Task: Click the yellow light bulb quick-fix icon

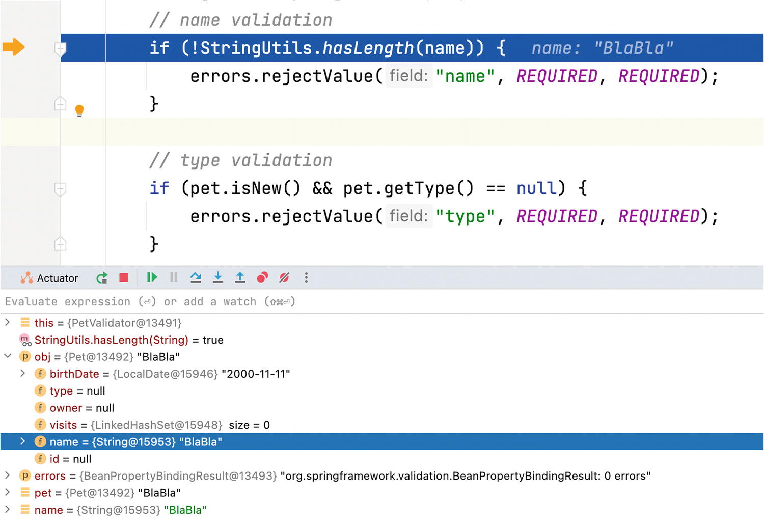Action: click(79, 110)
